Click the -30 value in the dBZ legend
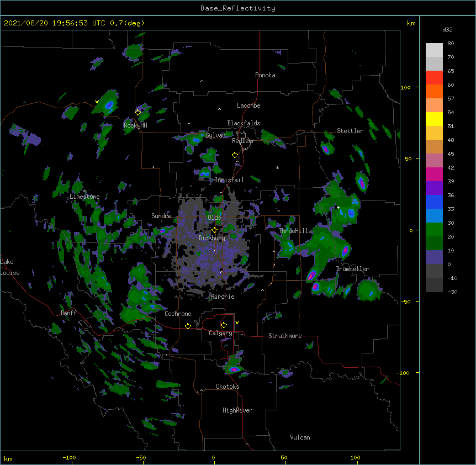 tap(452, 292)
